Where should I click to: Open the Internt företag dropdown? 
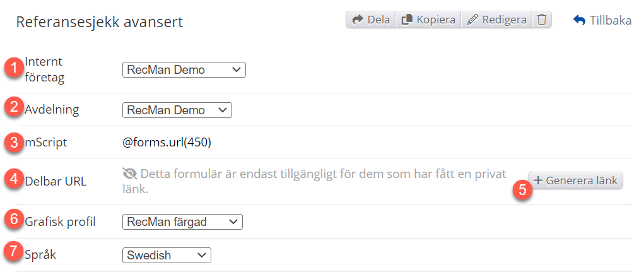184,70
